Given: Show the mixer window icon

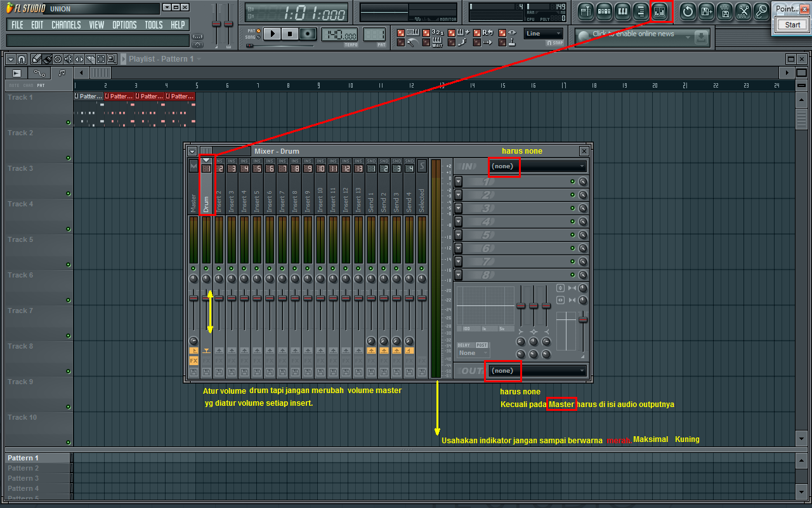Looking at the screenshot, I should point(660,11).
